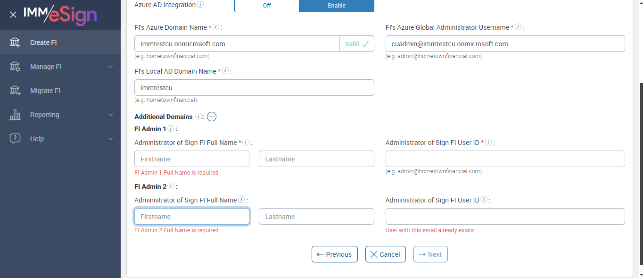This screenshot has height=278, width=644.
Task: Expand the Help menu chevron
Action: 110,139
